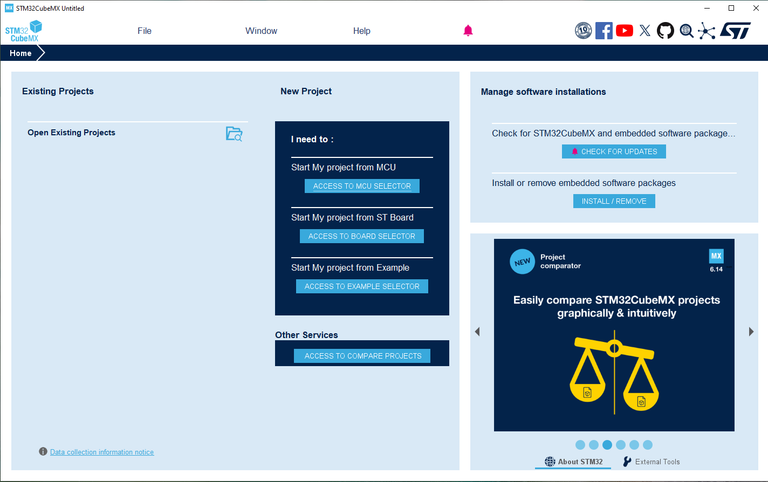
Task: Click 'Start My project from Example' text
Action: tap(350, 268)
